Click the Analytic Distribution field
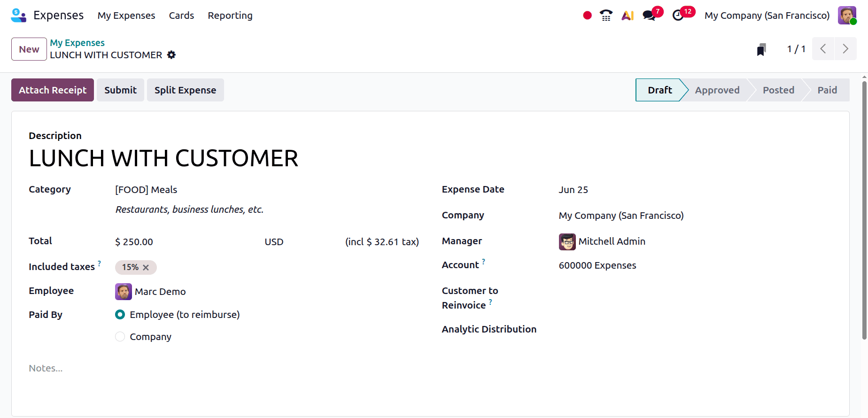868x418 pixels. click(x=695, y=329)
